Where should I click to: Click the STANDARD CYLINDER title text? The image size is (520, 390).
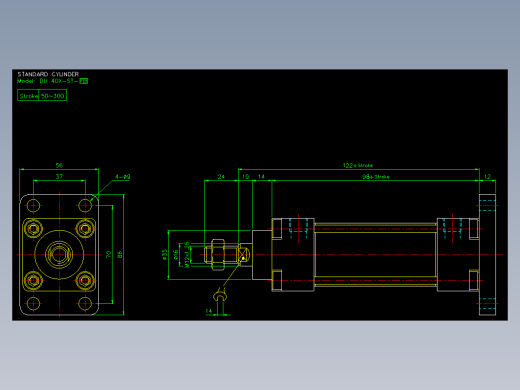coord(48,74)
